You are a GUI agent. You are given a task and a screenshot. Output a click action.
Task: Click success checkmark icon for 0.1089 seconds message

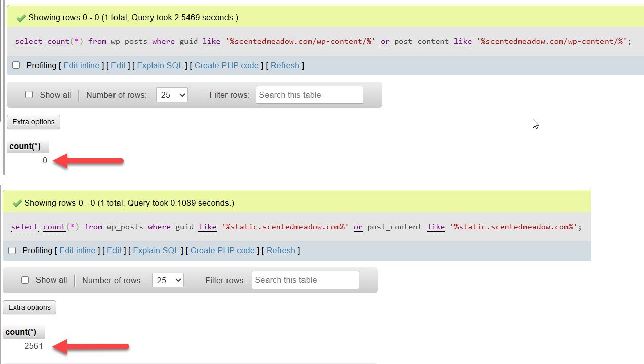tap(17, 203)
